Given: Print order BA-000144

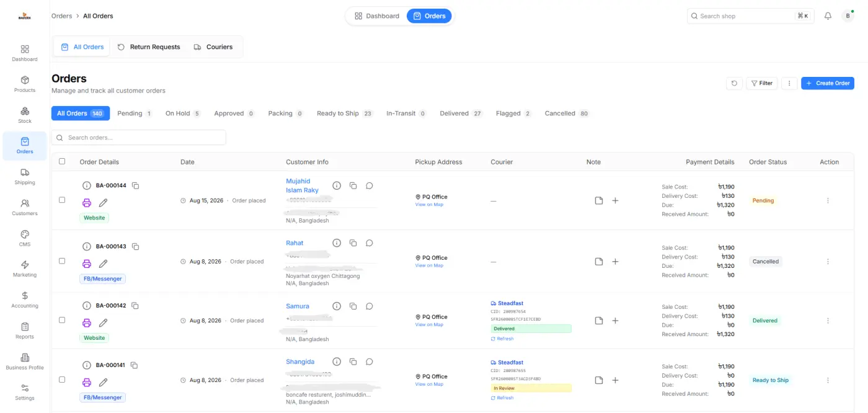Looking at the screenshot, I should click(87, 203).
